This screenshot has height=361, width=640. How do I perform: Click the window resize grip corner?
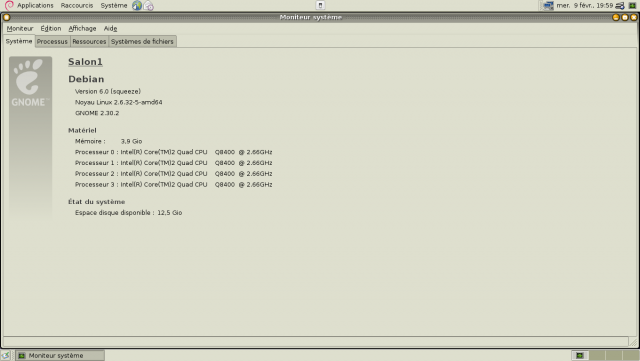click(x=633, y=342)
